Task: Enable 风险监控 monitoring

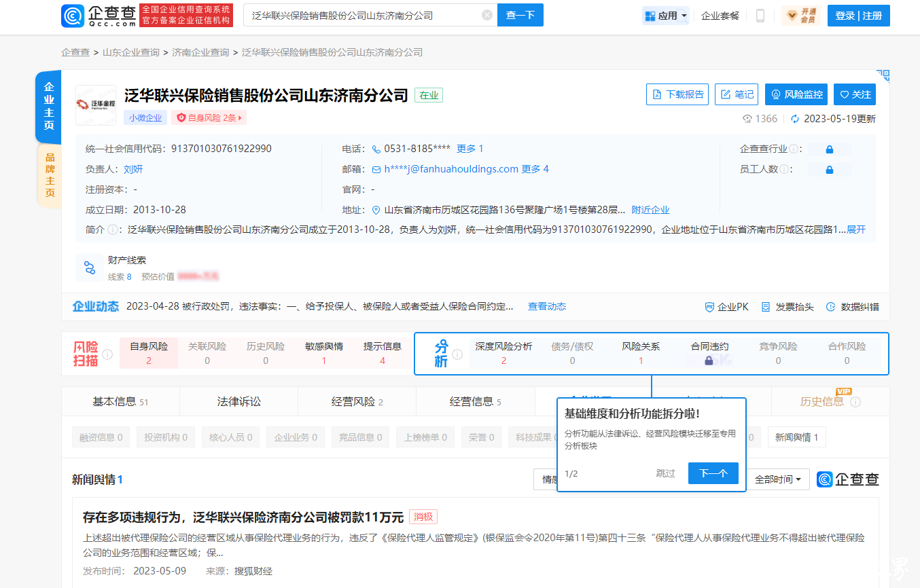Action: coord(796,94)
